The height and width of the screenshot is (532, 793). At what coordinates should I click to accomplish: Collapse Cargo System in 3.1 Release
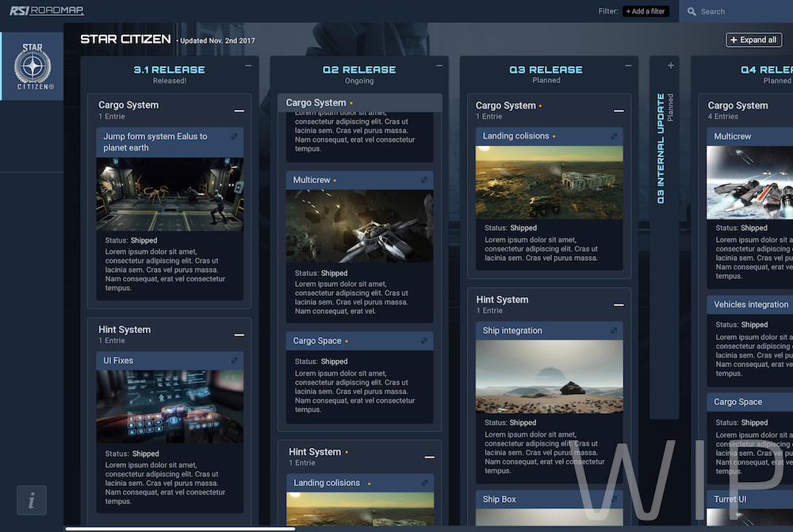239,111
